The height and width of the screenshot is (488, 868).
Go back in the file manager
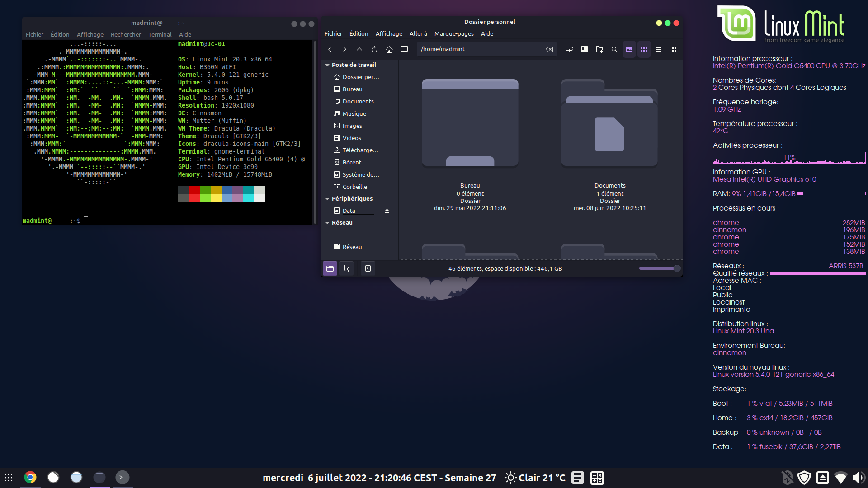[x=330, y=49]
